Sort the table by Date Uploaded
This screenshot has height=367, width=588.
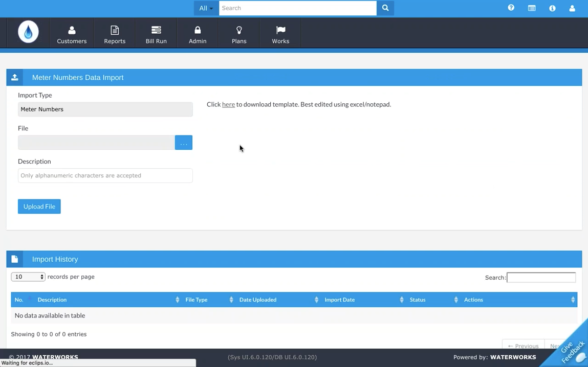(278, 300)
